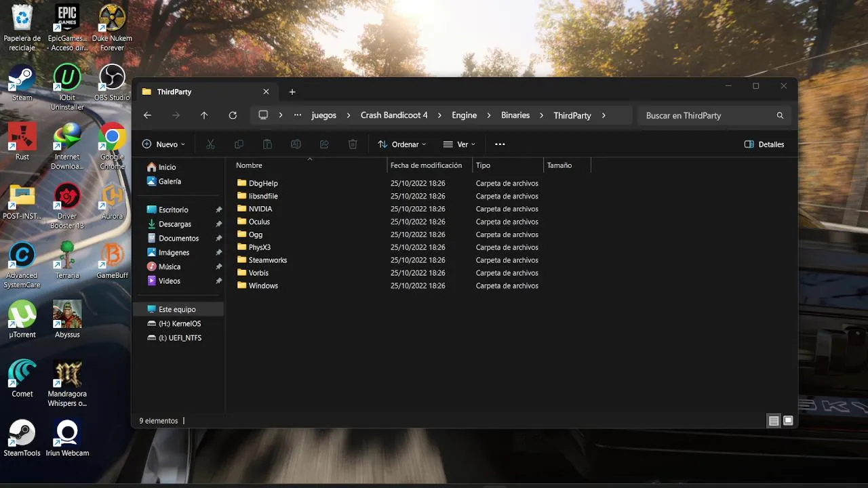The height and width of the screenshot is (488, 868).
Task: Select Rust game desktop icon
Action: point(22,142)
